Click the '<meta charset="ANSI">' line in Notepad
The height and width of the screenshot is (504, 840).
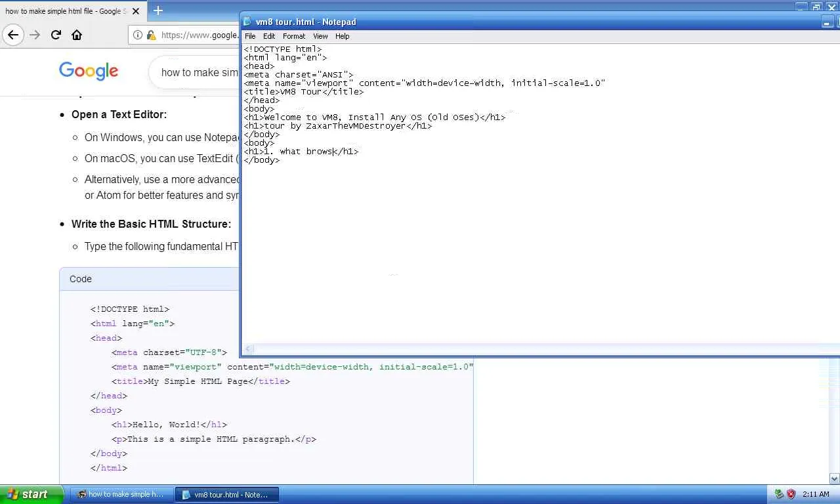[x=299, y=75]
